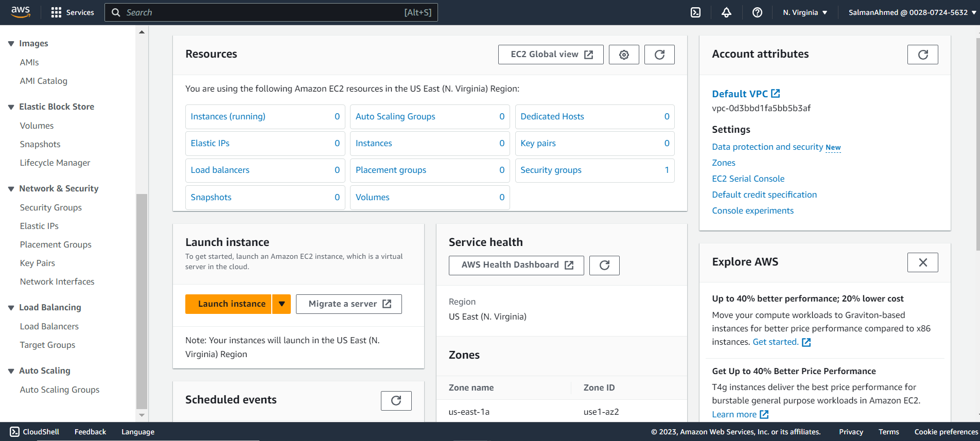980x441 pixels.
Task: Close the Explore AWS panel
Action: [923, 262]
